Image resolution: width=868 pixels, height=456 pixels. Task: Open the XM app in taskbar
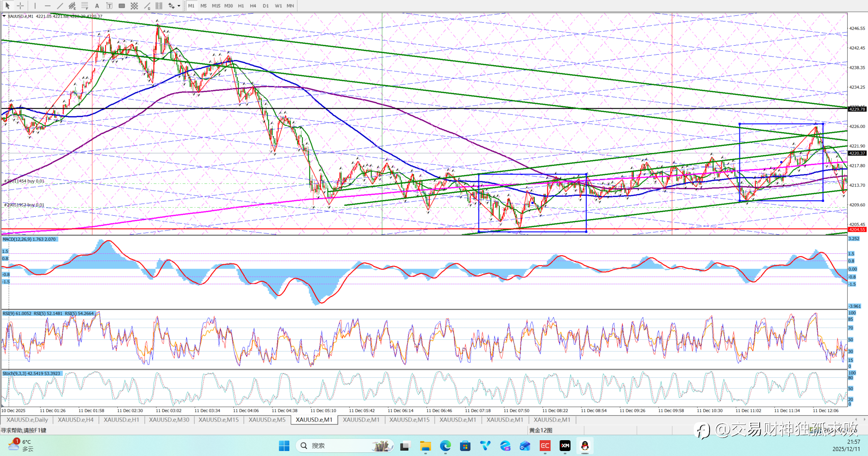[565, 446]
